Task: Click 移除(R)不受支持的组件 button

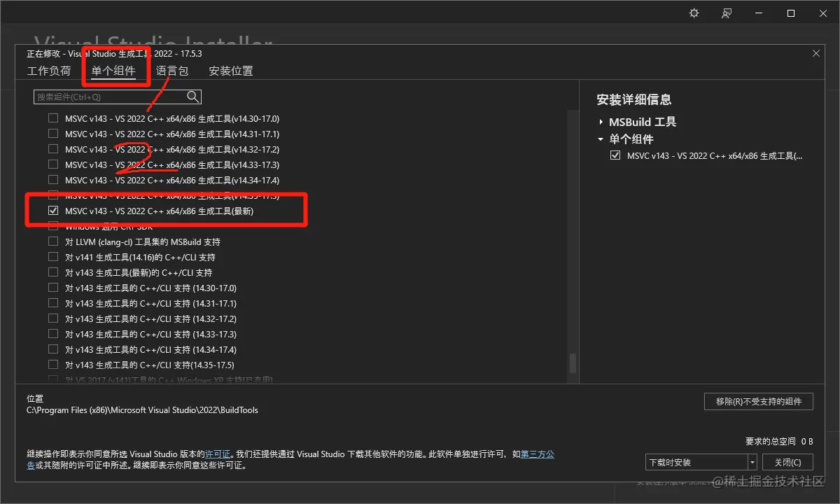Action: tap(759, 401)
